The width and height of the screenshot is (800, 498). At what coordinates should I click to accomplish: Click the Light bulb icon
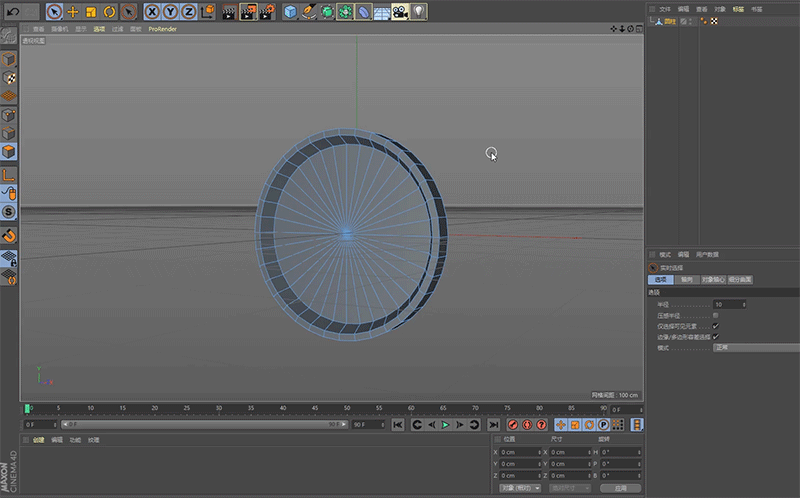[x=418, y=11]
